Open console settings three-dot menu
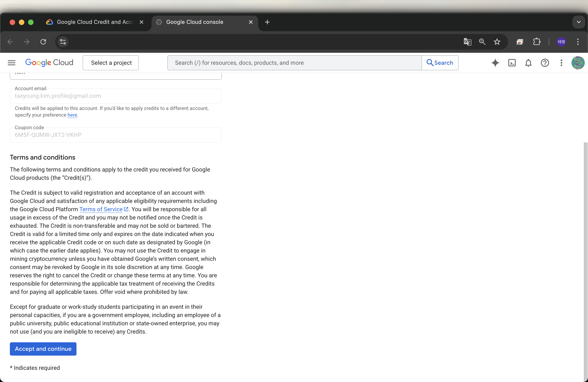 point(561,63)
